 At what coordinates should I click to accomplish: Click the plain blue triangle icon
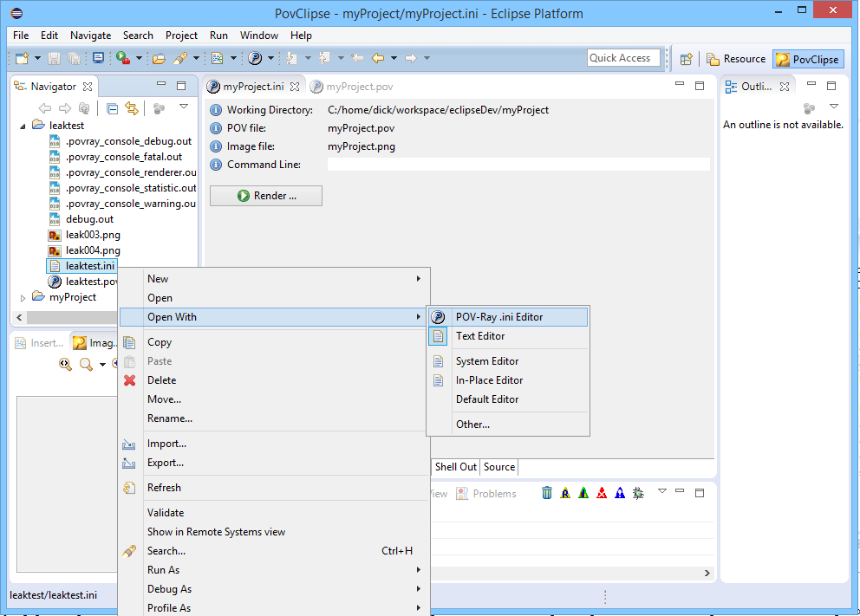[x=620, y=493]
